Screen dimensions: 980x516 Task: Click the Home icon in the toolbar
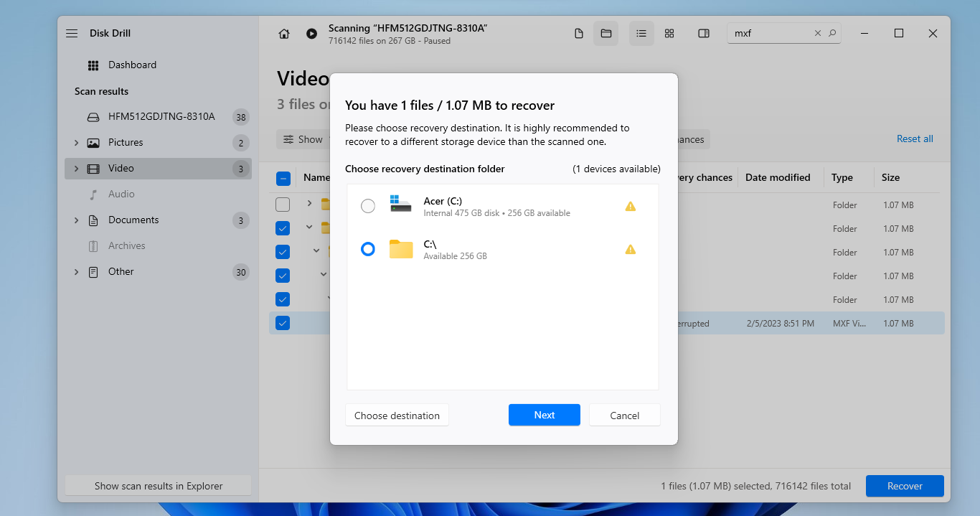(284, 34)
